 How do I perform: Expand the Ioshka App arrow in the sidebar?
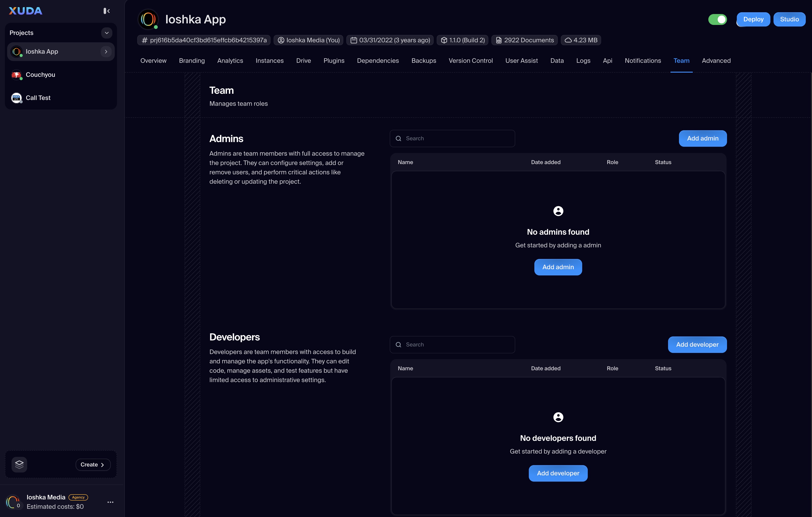[106, 52]
